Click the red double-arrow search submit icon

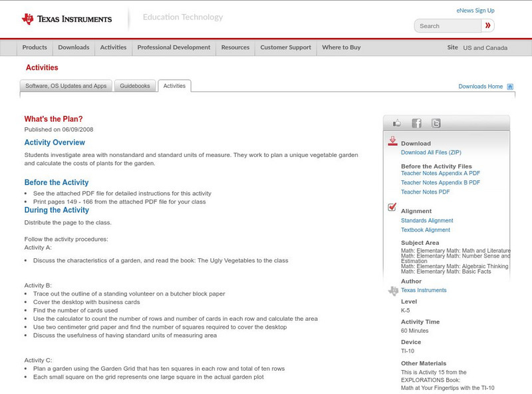[488, 25]
